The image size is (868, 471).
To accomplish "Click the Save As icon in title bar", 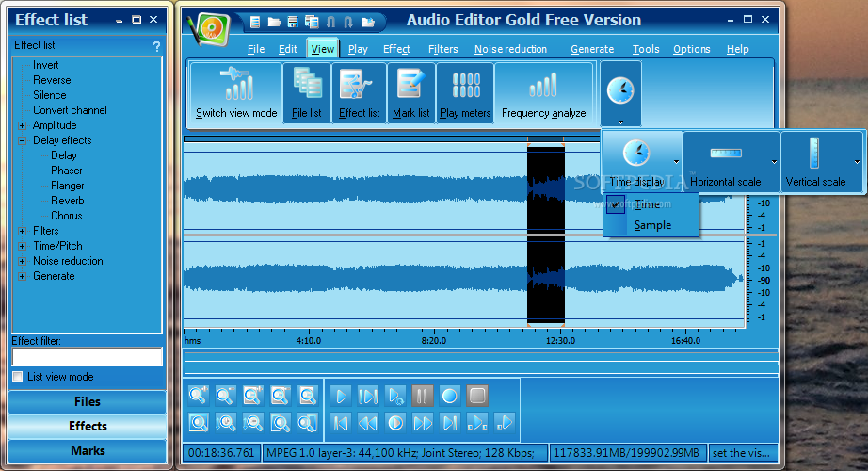I will [x=312, y=23].
